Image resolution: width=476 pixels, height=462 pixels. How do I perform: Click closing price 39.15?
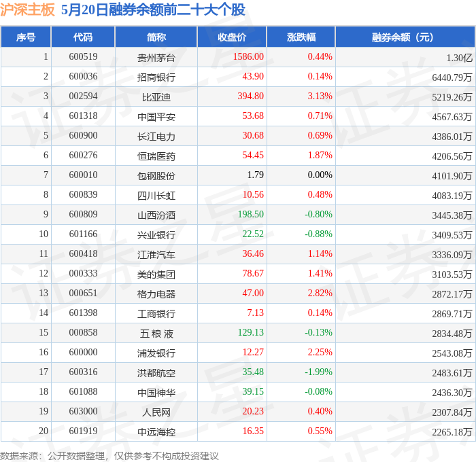[253, 392]
